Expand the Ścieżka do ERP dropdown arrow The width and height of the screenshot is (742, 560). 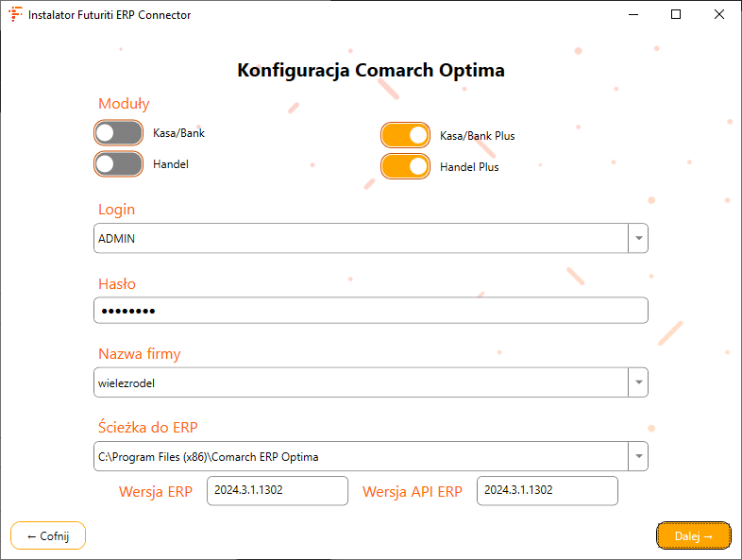[x=638, y=457]
